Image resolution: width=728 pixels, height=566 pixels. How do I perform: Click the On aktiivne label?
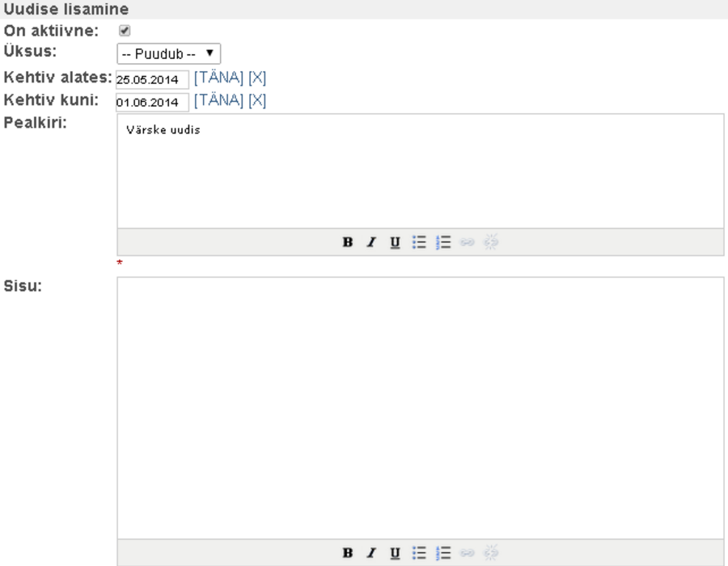click(51, 31)
